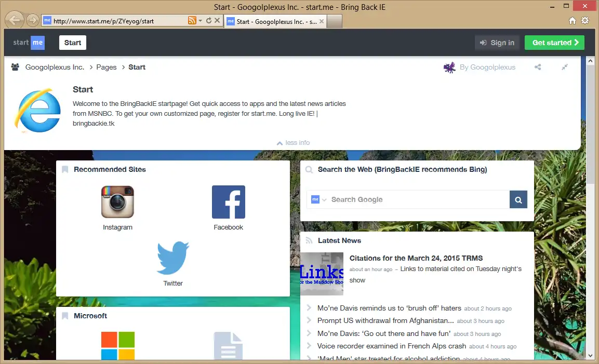The width and height of the screenshot is (599, 364).
Task: Refresh the page with the reload icon
Action: tap(208, 20)
